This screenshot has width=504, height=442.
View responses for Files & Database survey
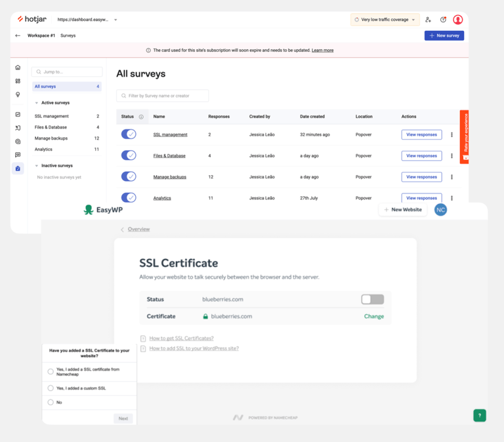[x=421, y=156]
